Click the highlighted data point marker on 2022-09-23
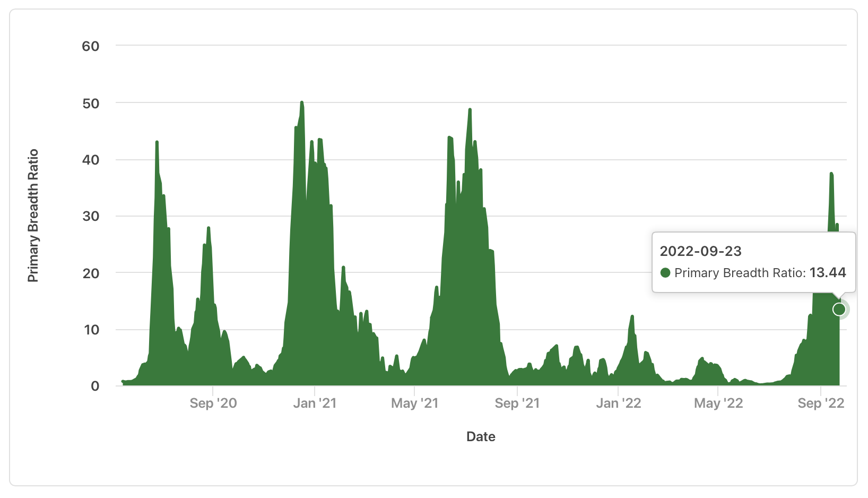868x498 pixels. coord(839,309)
